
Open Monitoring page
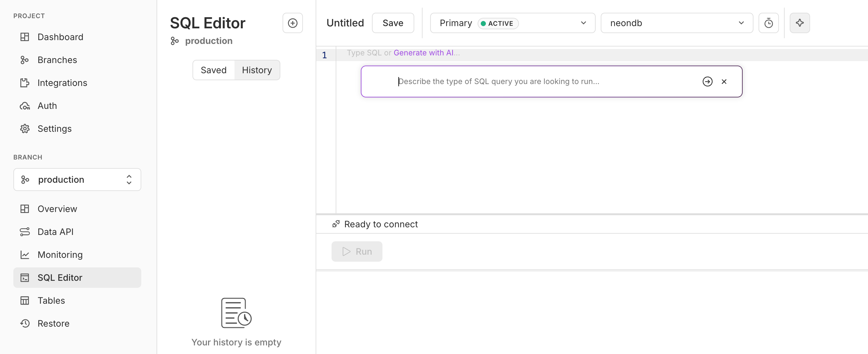click(60, 255)
